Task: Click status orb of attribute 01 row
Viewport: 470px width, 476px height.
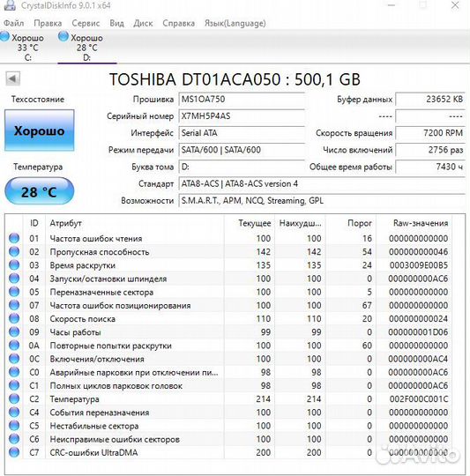Action: tap(14, 238)
